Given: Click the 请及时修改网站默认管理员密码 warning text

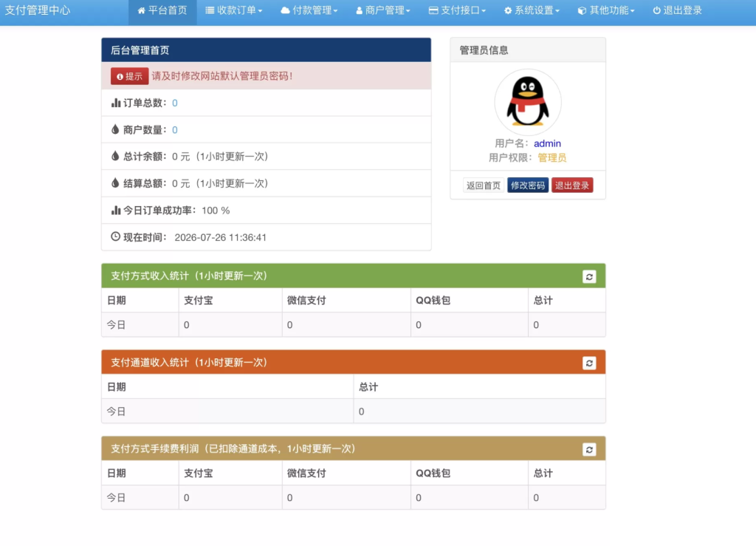Looking at the screenshot, I should 222,76.
